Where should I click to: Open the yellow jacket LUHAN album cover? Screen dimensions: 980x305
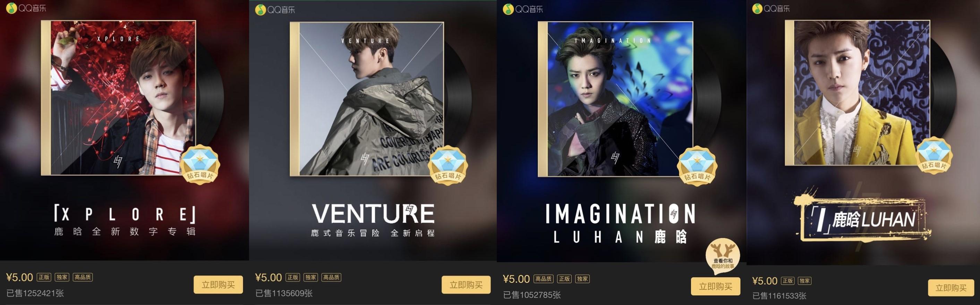(858, 93)
